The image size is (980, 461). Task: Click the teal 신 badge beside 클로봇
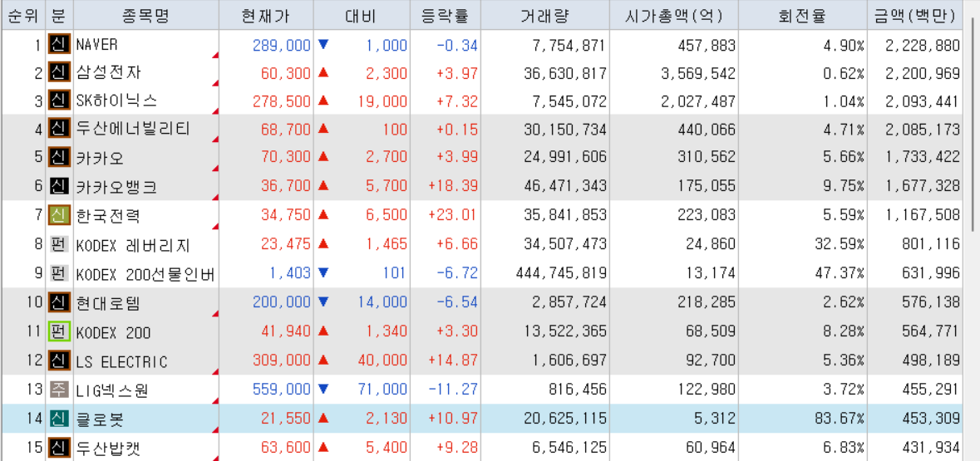tap(59, 419)
